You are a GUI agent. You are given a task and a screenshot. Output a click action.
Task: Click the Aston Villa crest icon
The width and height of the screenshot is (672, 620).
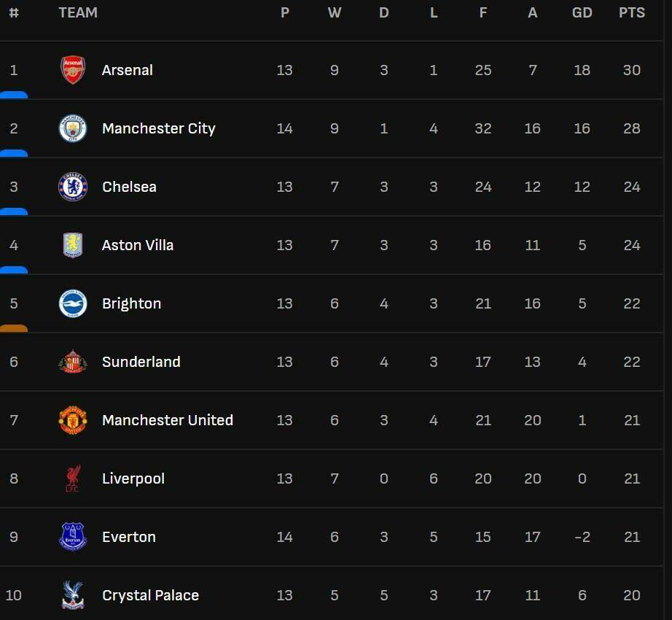click(x=73, y=245)
